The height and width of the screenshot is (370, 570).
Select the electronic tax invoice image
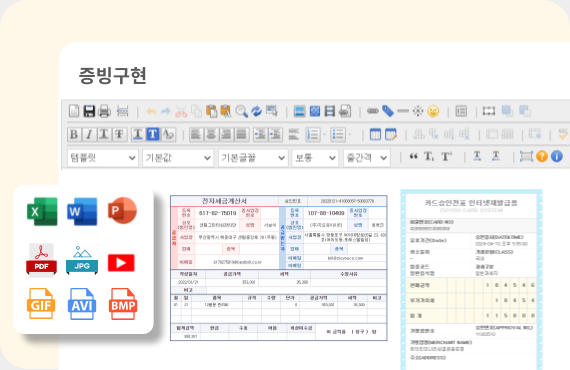click(x=278, y=268)
